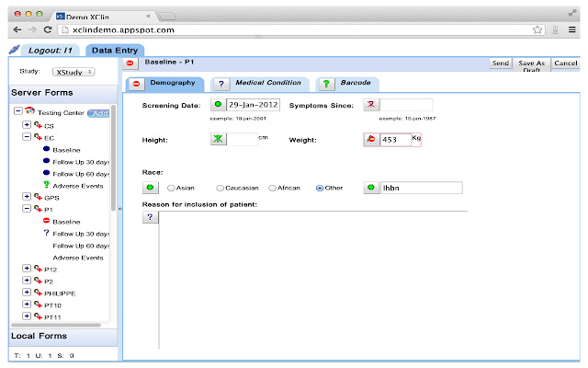Select the Caucasian race radio button
This screenshot has height=368, width=588.
coord(220,188)
